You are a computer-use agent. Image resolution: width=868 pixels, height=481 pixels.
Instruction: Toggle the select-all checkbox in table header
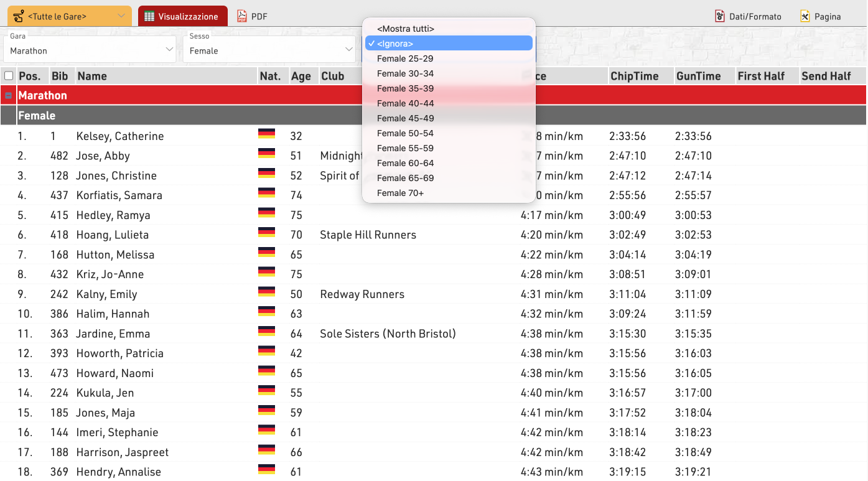[9, 76]
